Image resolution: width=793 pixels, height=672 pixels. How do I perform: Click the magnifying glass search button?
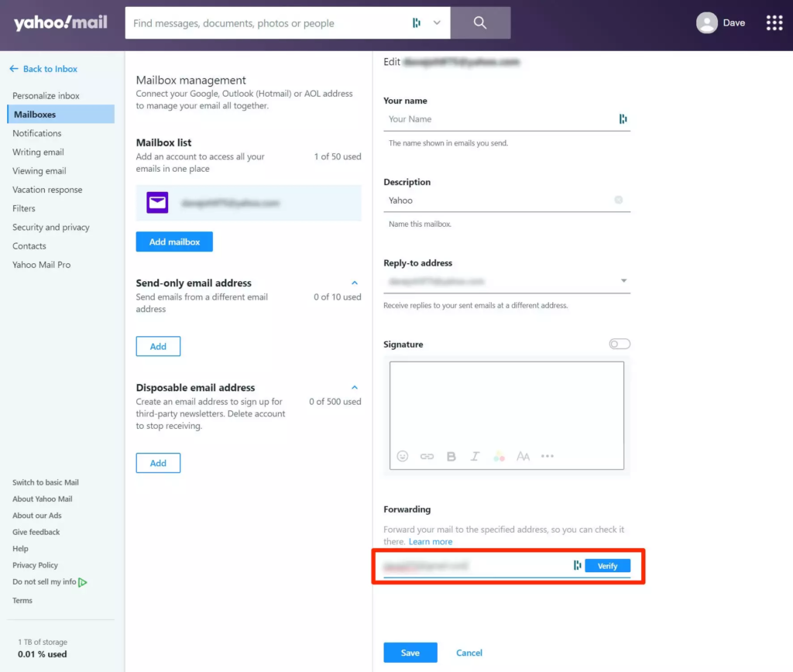(480, 23)
